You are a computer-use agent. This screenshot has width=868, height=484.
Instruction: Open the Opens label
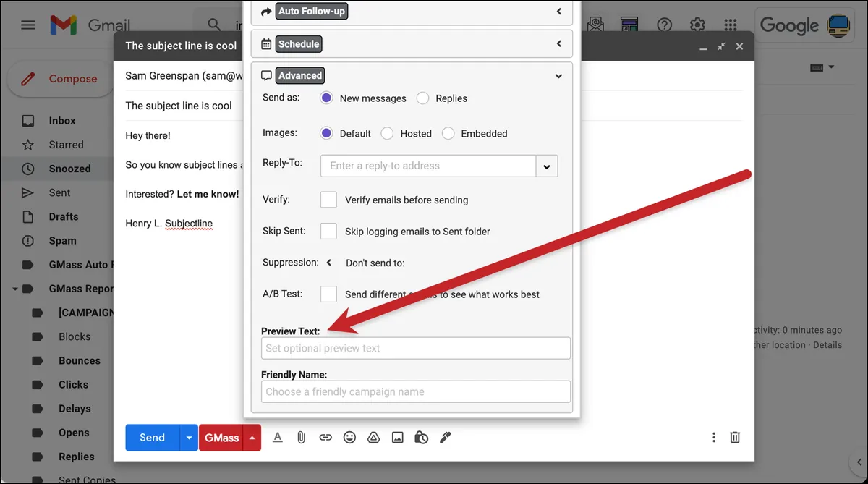tap(74, 433)
